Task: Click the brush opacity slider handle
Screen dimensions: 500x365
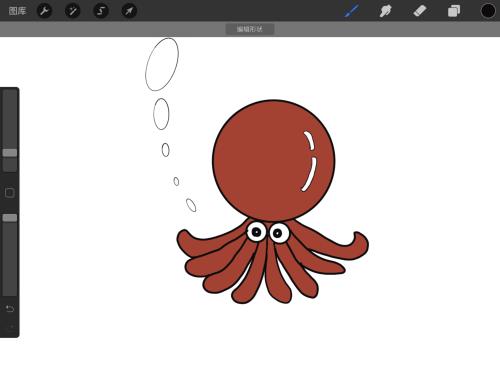Action: [10, 218]
